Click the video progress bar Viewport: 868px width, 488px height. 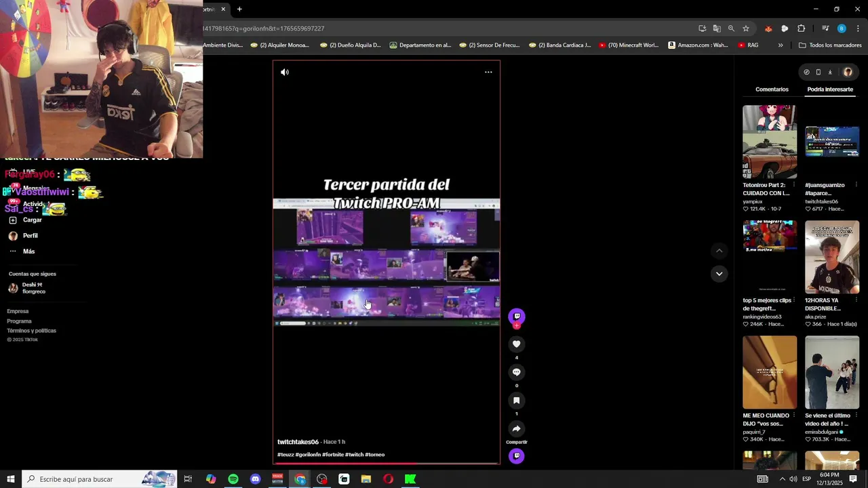click(386, 463)
